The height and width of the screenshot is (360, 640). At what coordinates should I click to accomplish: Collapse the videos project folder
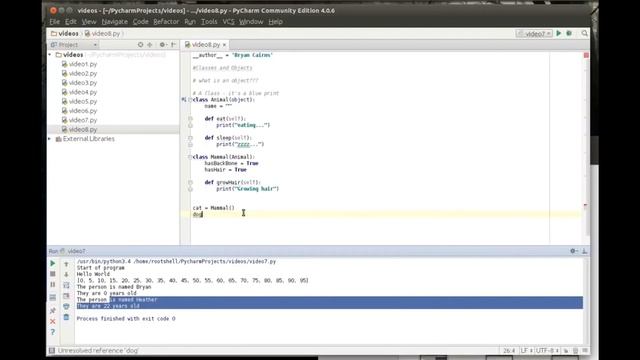point(50,55)
